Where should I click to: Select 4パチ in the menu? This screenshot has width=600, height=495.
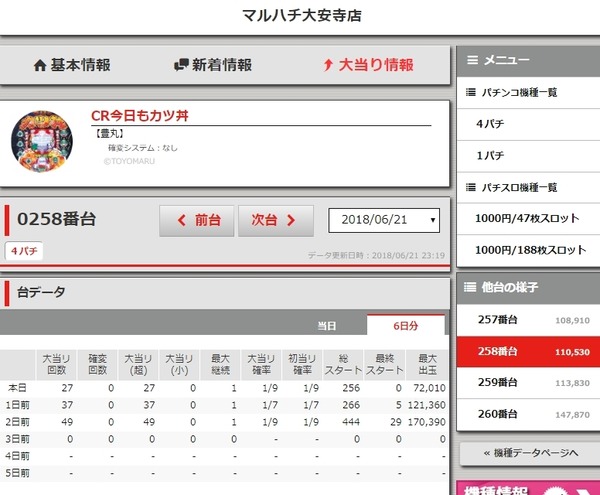pyautogui.click(x=528, y=124)
